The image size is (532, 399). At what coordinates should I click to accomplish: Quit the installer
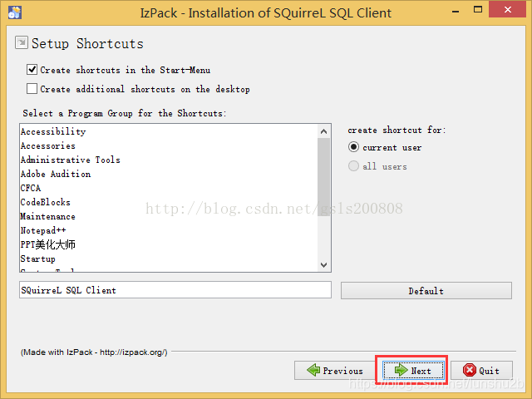point(481,371)
